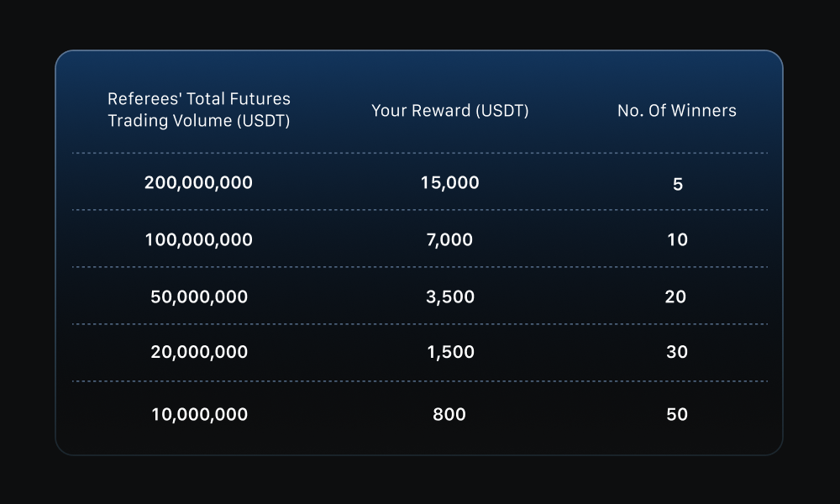This screenshot has height=504, width=840.
Task: Click the dashed divider directly above the 10,000,000 row
Action: coord(420,381)
